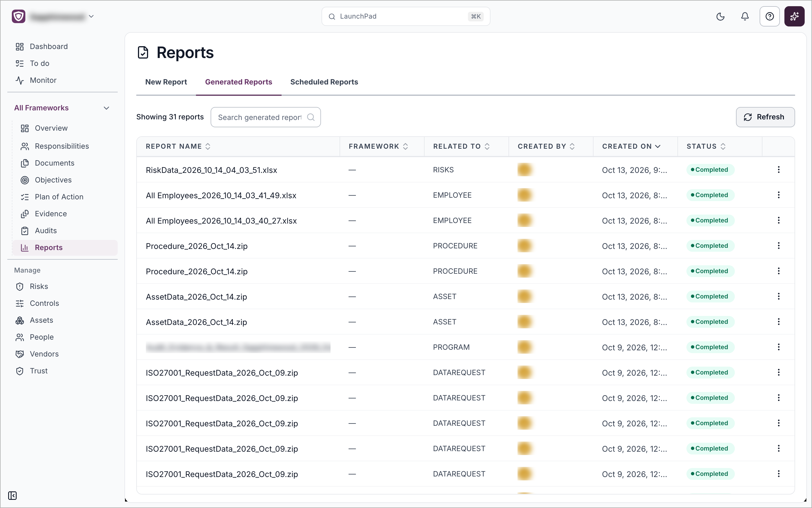Screen dimensions: 812x508
Task: Click Completed status of RiskData report
Action: tap(710, 170)
